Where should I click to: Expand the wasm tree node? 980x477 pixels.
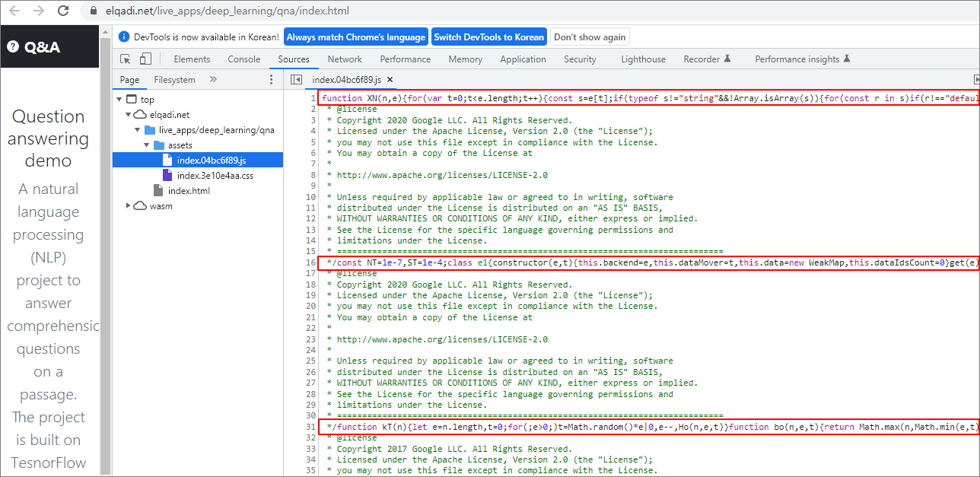pyautogui.click(x=129, y=205)
